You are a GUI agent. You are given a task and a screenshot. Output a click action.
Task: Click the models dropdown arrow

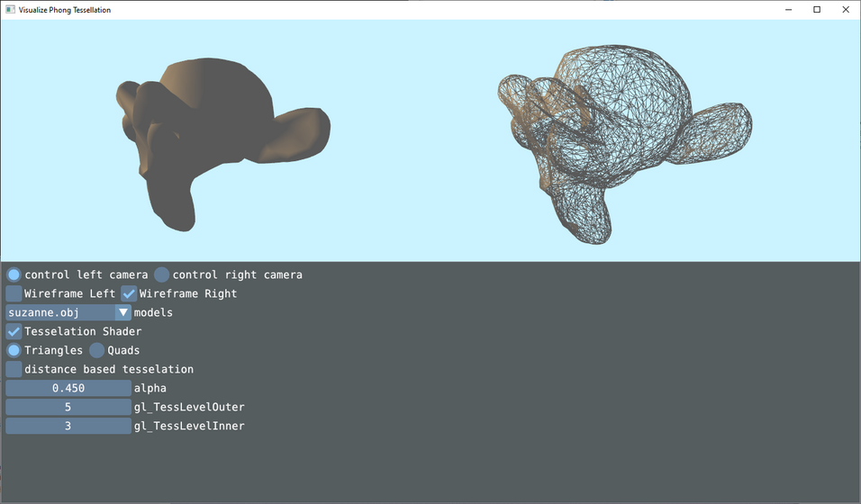pos(123,312)
